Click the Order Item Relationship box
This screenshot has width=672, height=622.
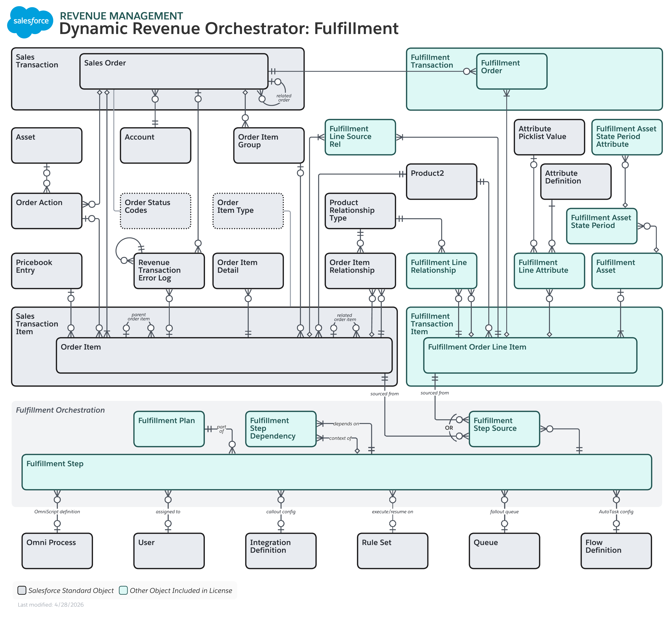pyautogui.click(x=360, y=271)
